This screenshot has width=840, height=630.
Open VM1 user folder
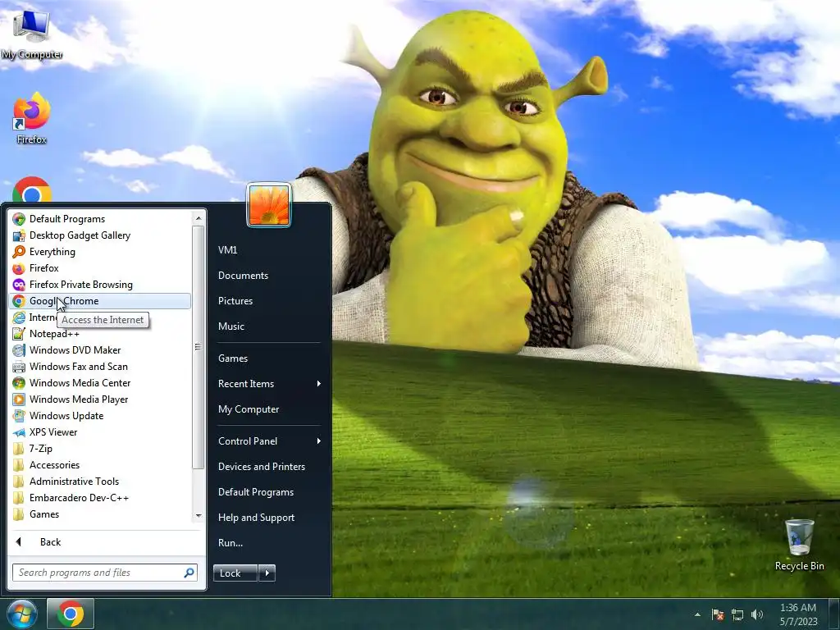click(x=228, y=249)
